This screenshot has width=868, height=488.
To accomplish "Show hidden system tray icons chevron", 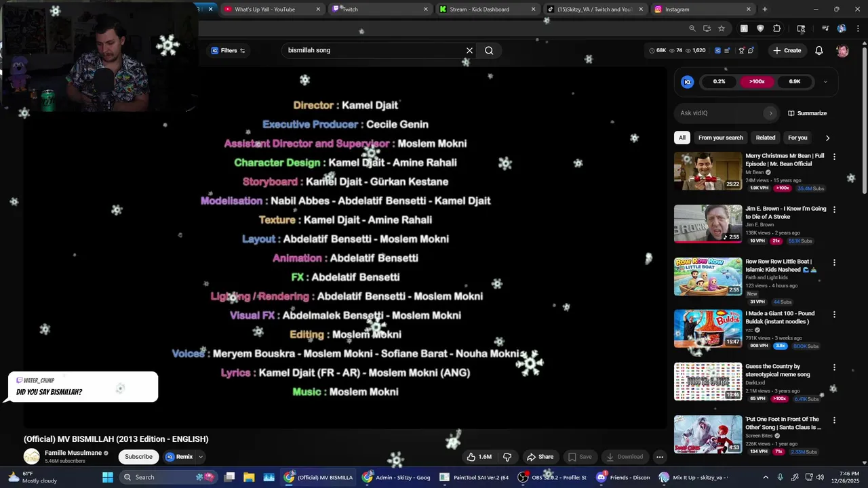I will pos(766,477).
